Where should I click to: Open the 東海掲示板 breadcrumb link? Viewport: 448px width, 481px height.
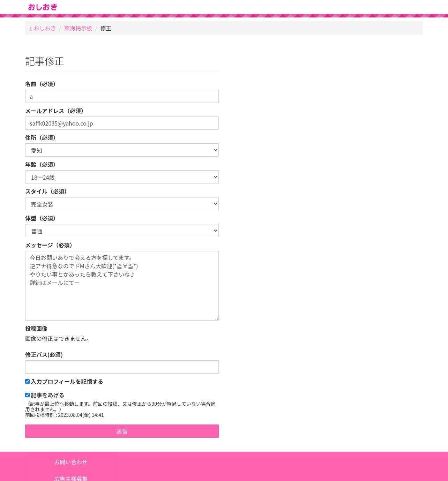point(78,28)
